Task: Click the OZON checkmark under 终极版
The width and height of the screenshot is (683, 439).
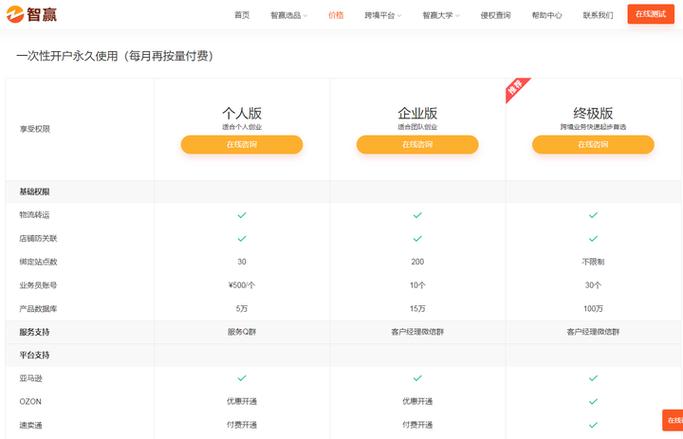Action: [593, 402]
